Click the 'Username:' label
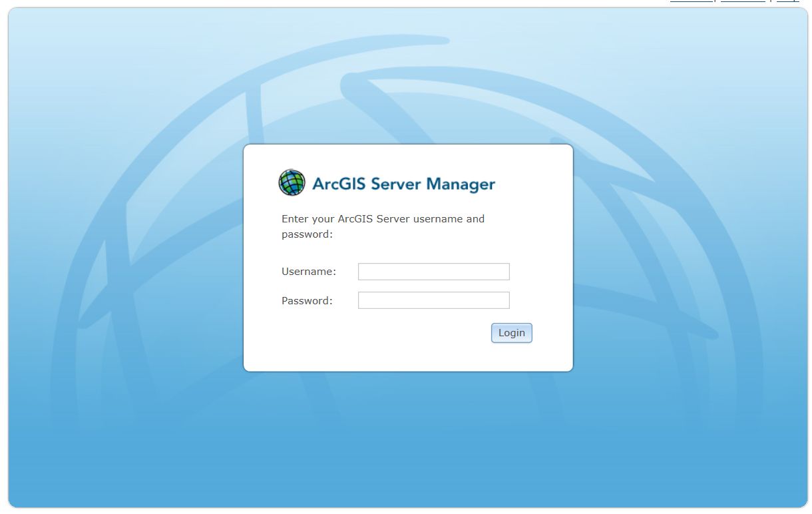 (309, 272)
